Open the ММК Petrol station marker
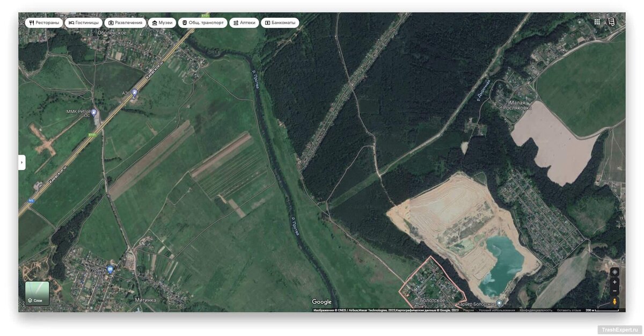The image size is (644, 336). click(x=94, y=113)
